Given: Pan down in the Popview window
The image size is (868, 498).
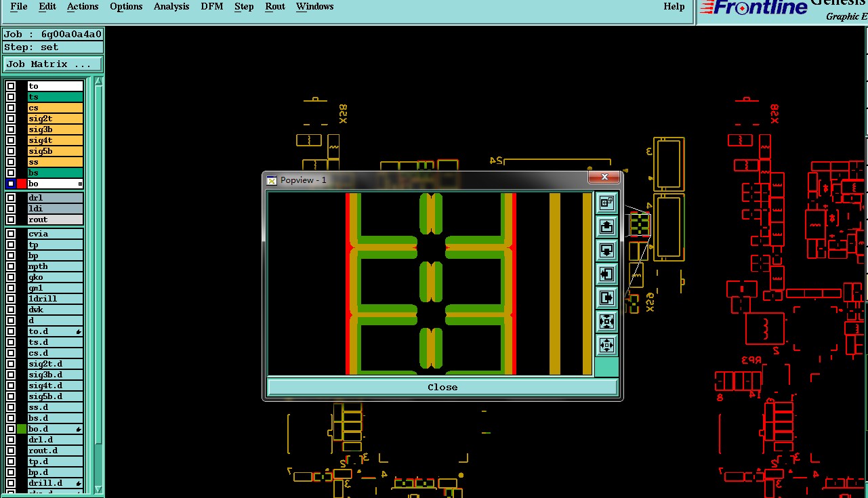Looking at the screenshot, I should (x=606, y=251).
